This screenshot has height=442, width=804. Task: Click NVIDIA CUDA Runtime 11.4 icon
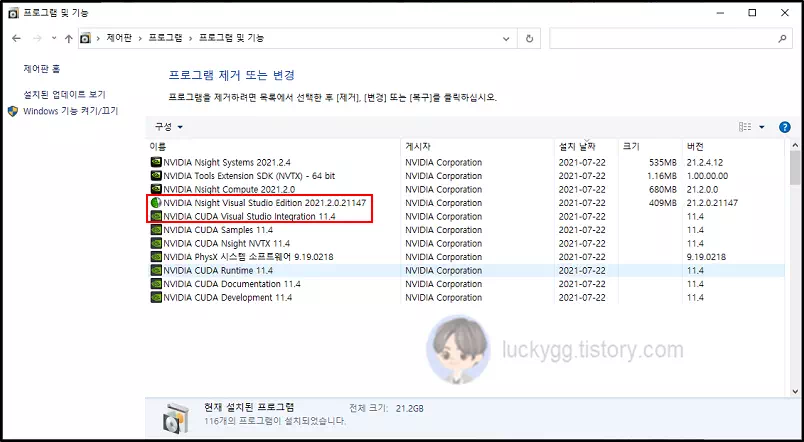[156, 270]
